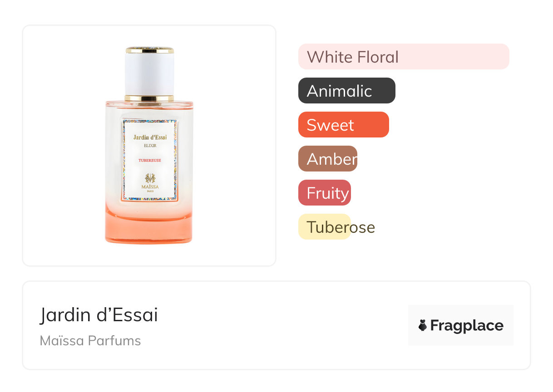Image resolution: width=553 pixels, height=392 pixels.
Task: Select the Fruity accord tag
Action: [x=325, y=193]
